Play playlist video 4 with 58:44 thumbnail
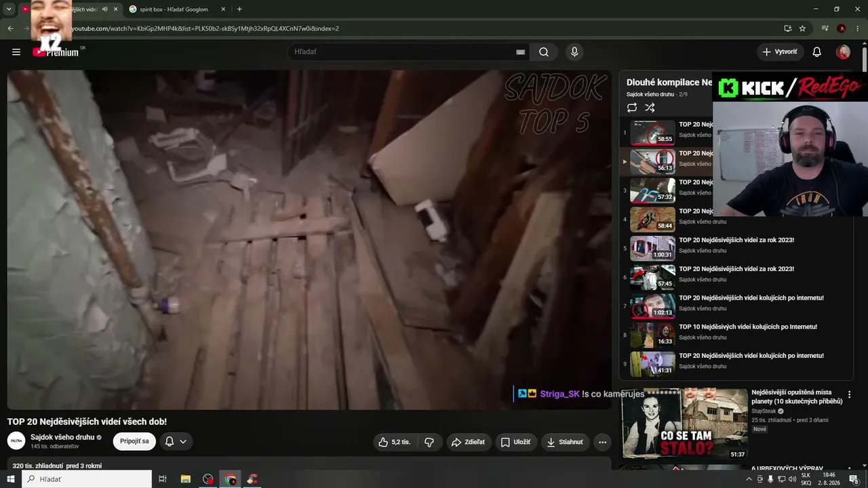This screenshot has width=868, height=488. 653,220
